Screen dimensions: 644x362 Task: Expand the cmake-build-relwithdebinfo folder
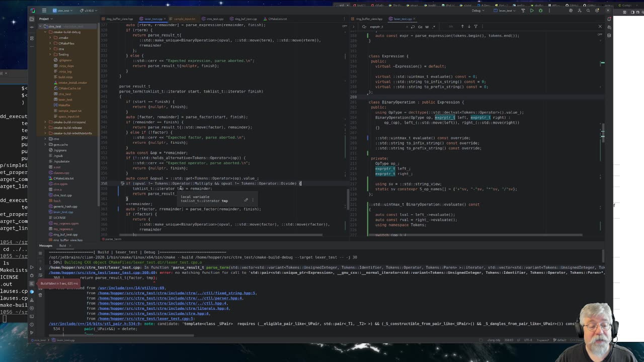click(45, 133)
